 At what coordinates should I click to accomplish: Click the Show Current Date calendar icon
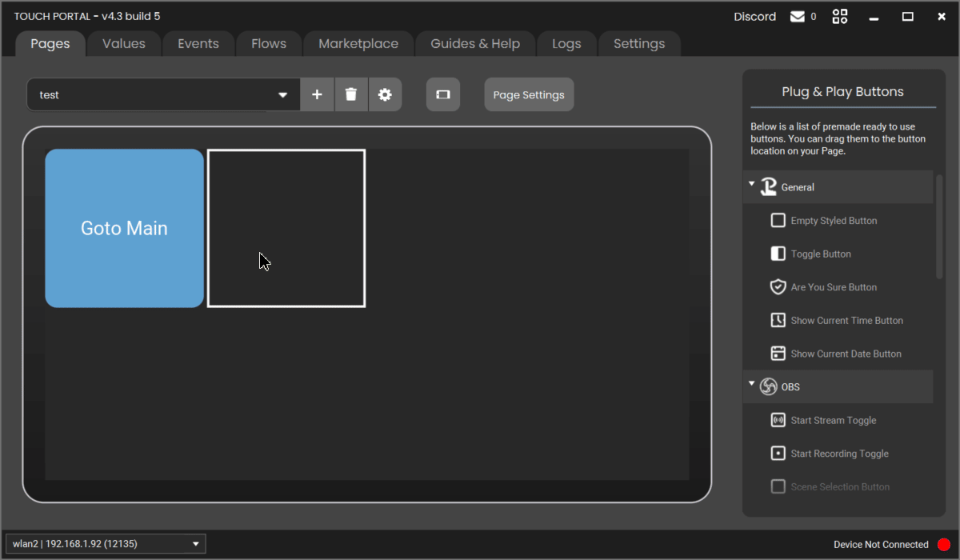point(778,354)
